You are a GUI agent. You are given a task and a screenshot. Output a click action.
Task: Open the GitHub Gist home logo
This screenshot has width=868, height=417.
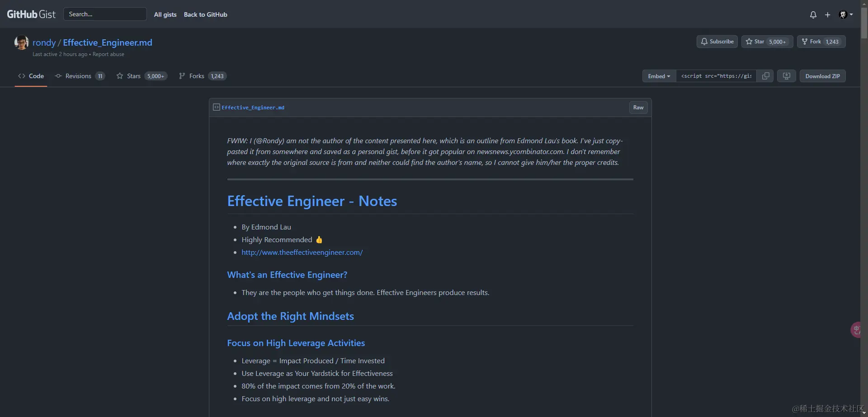[31, 14]
